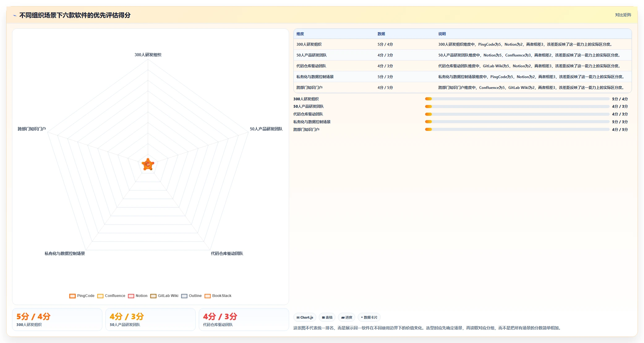Click the 进度 tag chip
Viewport: 644px width, 343px height.
click(347, 317)
